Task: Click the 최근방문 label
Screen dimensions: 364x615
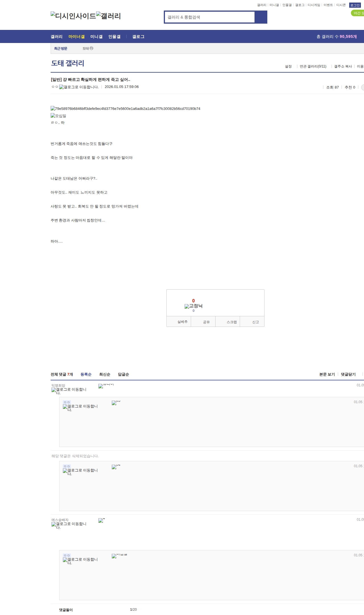Action: click(x=61, y=48)
